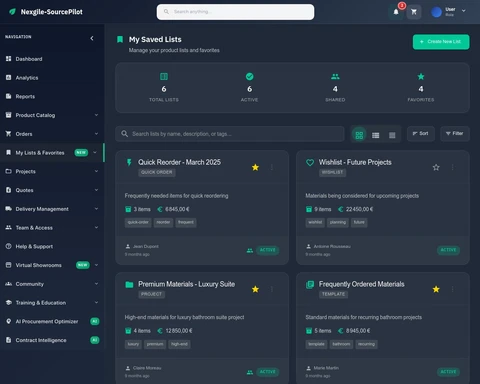The width and height of the screenshot is (480, 384).
Task: Collapse the navigation sidebar arrow
Action: [92, 38]
